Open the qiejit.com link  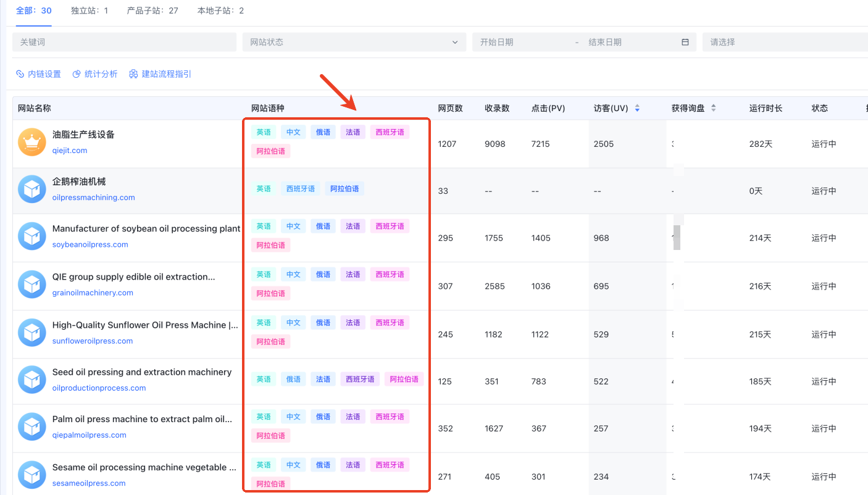pos(70,151)
